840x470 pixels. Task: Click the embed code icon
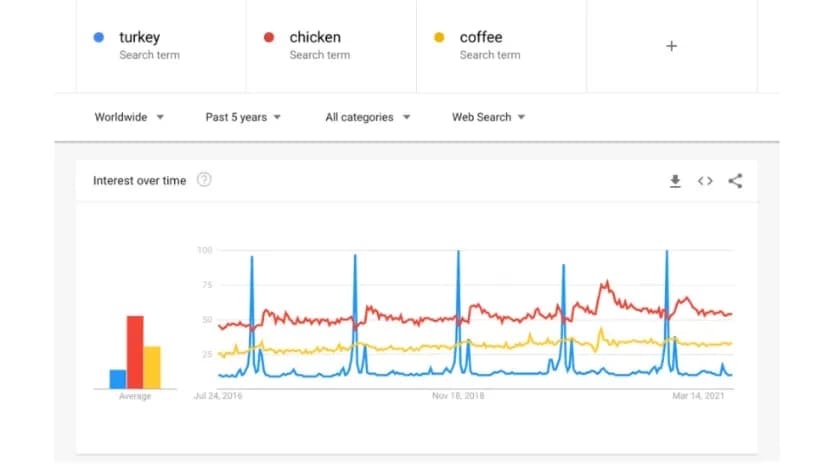705,181
